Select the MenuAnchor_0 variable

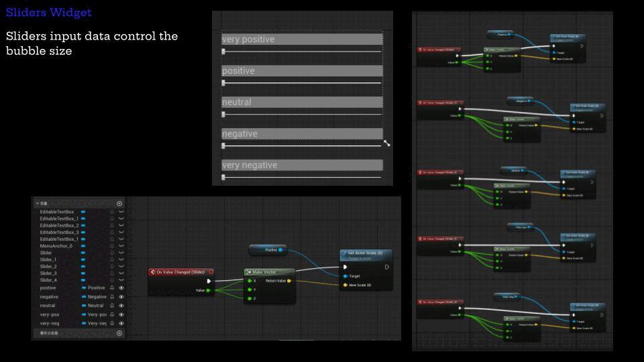tap(52, 246)
